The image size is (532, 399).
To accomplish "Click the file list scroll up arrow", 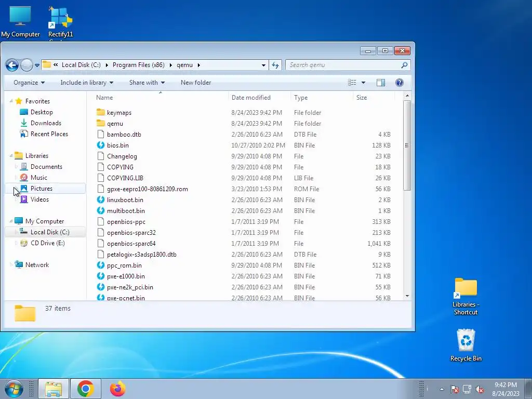I will click(x=407, y=96).
